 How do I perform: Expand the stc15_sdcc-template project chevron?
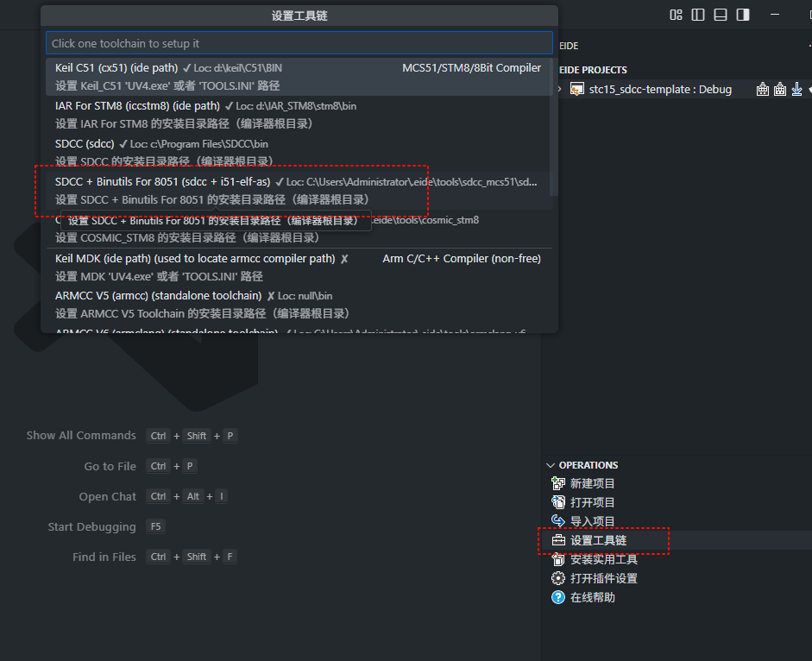[x=560, y=89]
